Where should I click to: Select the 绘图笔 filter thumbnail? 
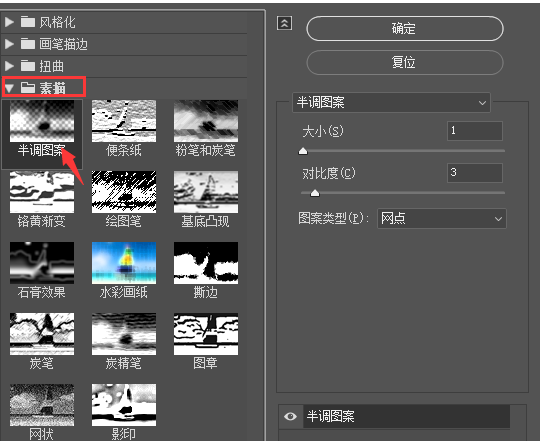(x=124, y=192)
